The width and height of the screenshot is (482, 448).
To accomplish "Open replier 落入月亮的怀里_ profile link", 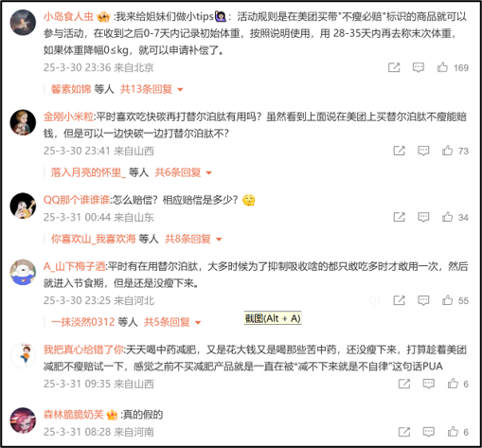I will click(x=88, y=172).
